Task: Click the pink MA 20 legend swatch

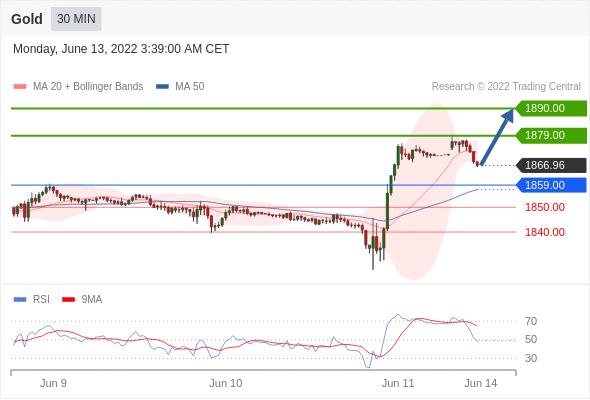Action: click(20, 87)
